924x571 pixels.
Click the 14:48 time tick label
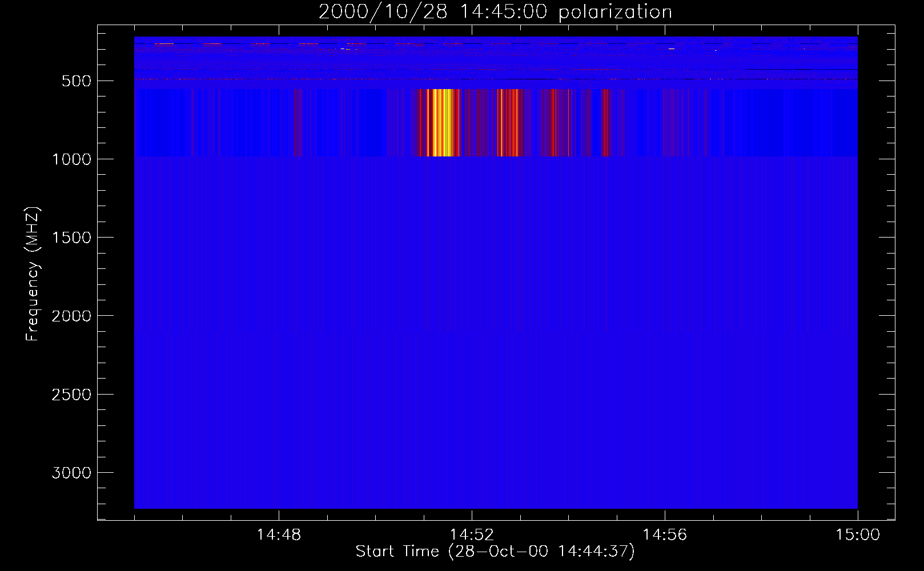tap(279, 535)
